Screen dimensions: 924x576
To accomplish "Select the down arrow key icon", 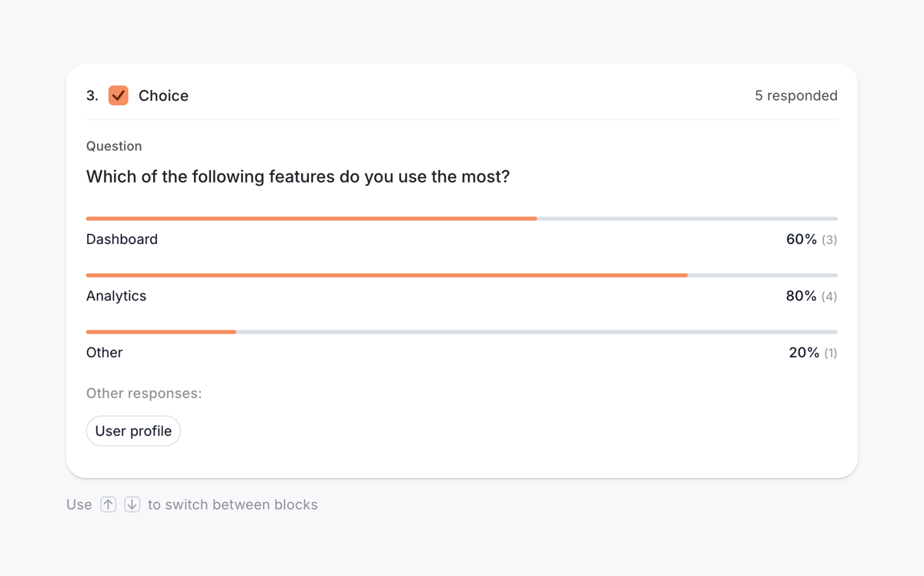I will 132,504.
